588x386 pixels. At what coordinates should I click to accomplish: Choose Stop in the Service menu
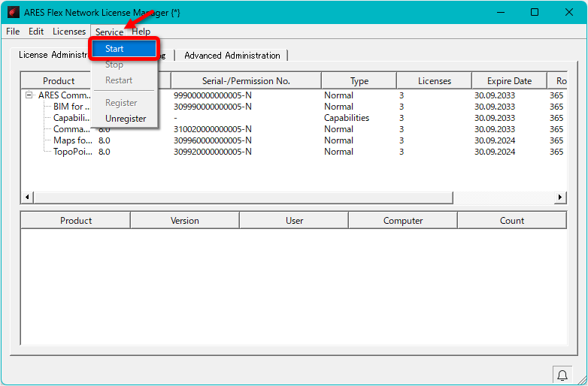pyautogui.click(x=124, y=65)
